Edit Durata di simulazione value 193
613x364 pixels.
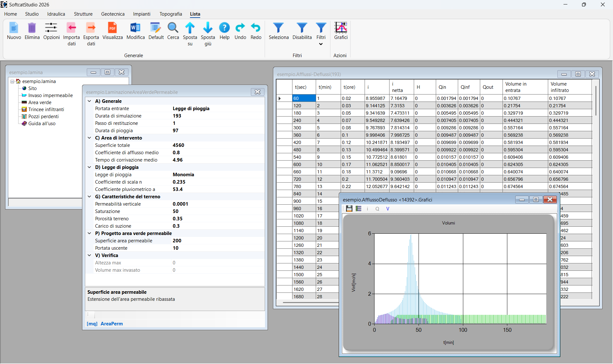(x=218, y=116)
